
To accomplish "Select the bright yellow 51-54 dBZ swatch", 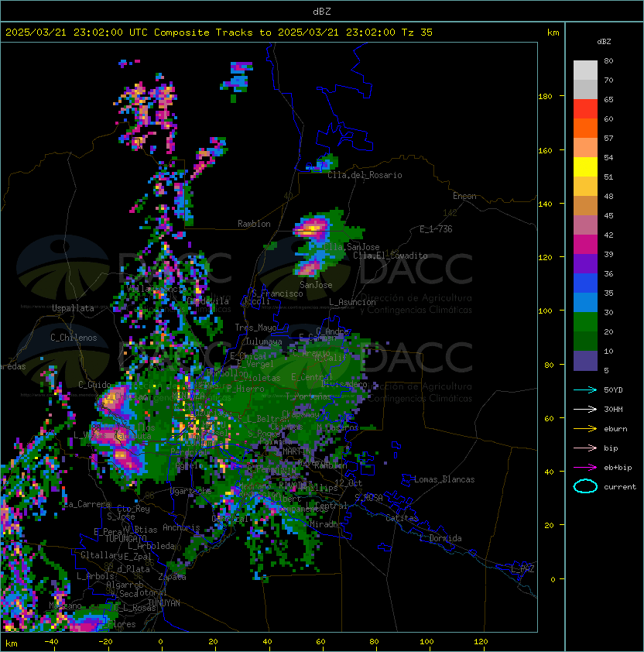I will click(x=585, y=167).
